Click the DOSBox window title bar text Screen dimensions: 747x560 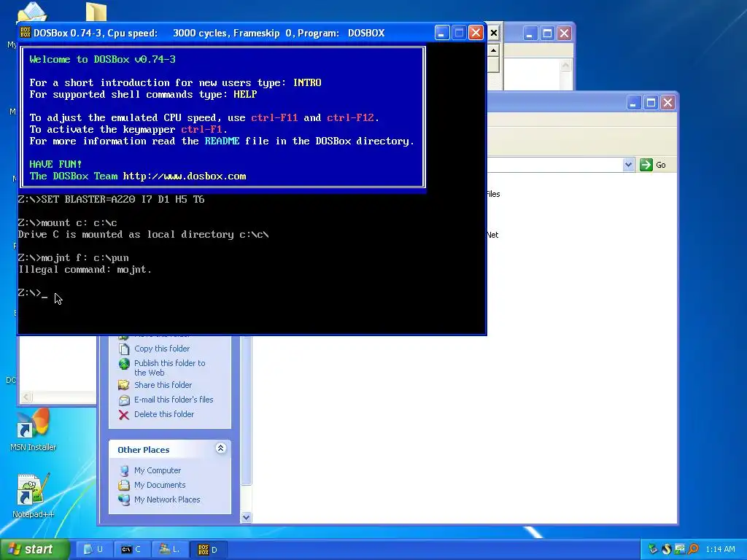point(209,33)
